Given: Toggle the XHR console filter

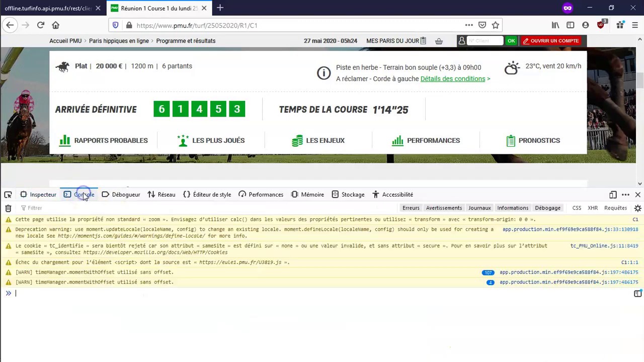Looking at the screenshot, I should coord(593,208).
